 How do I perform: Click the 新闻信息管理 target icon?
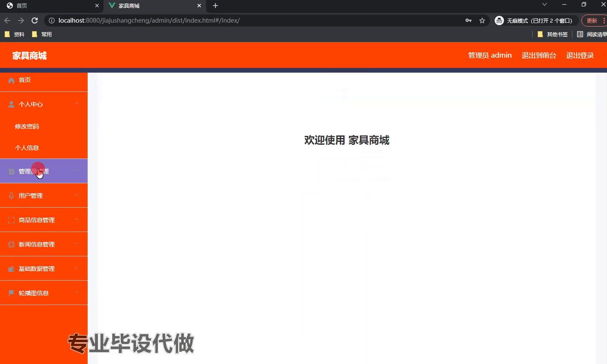tap(11, 244)
